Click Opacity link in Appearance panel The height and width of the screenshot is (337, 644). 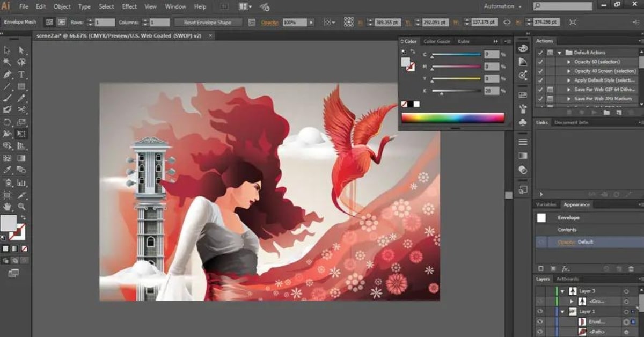pyautogui.click(x=566, y=242)
